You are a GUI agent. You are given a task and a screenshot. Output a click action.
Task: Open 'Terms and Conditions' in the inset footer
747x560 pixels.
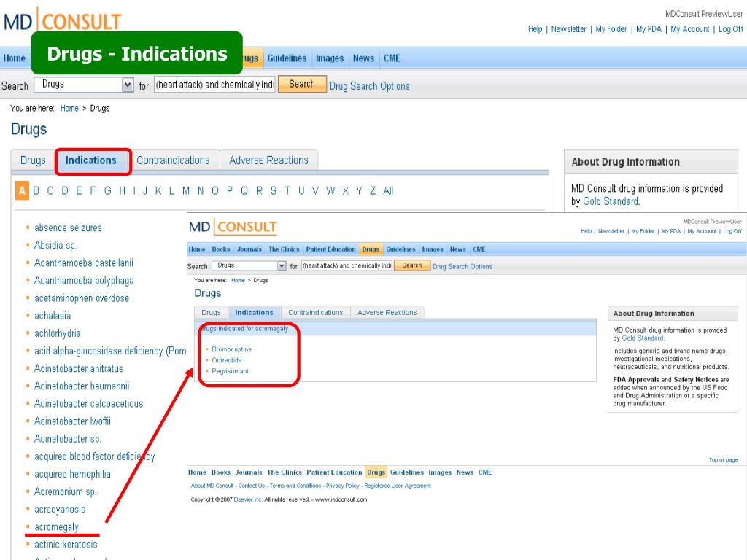[x=295, y=486]
